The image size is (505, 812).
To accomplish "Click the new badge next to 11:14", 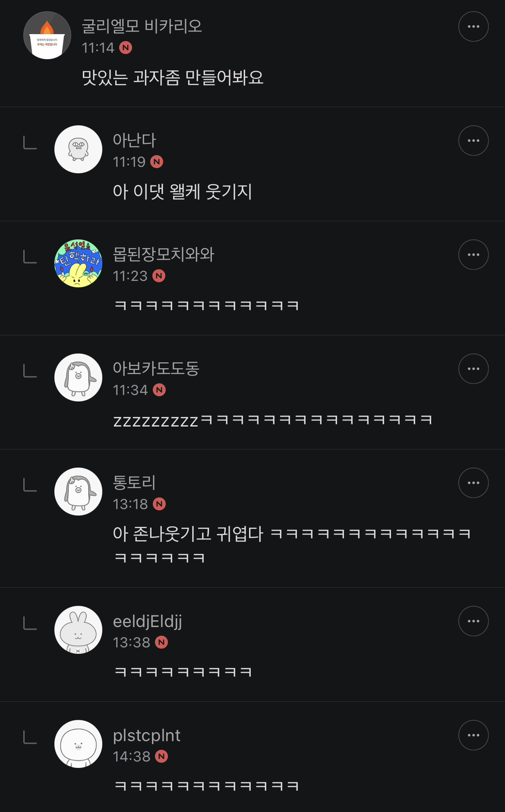I will point(126,48).
